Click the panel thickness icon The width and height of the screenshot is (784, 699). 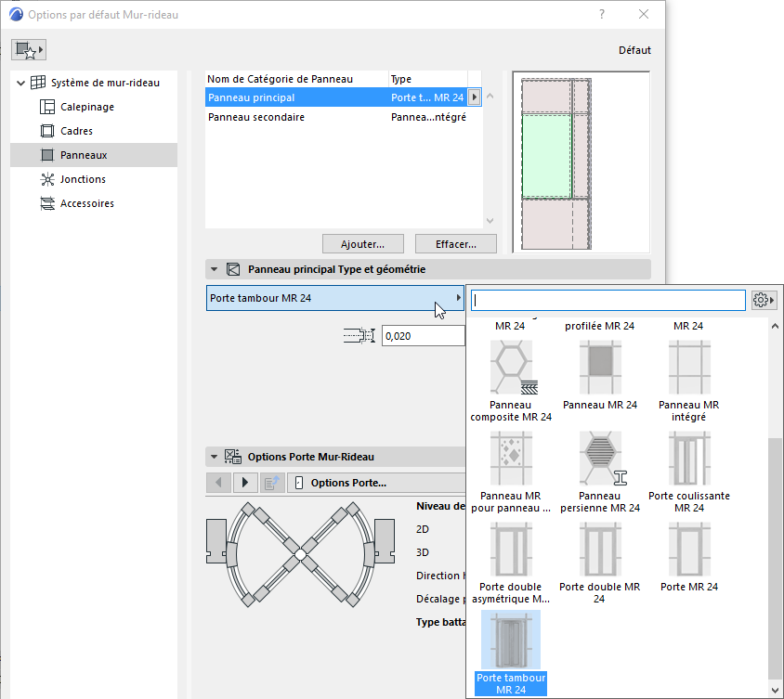tap(359, 336)
